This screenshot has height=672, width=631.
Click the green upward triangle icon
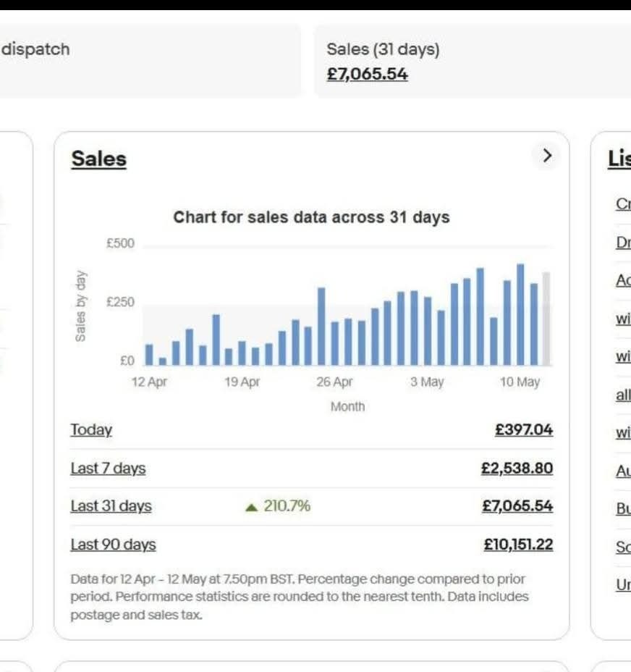[x=251, y=508]
